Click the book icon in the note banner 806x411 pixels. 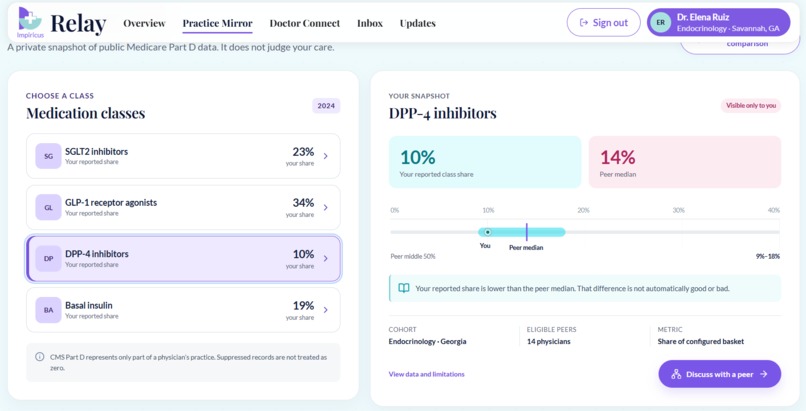404,288
